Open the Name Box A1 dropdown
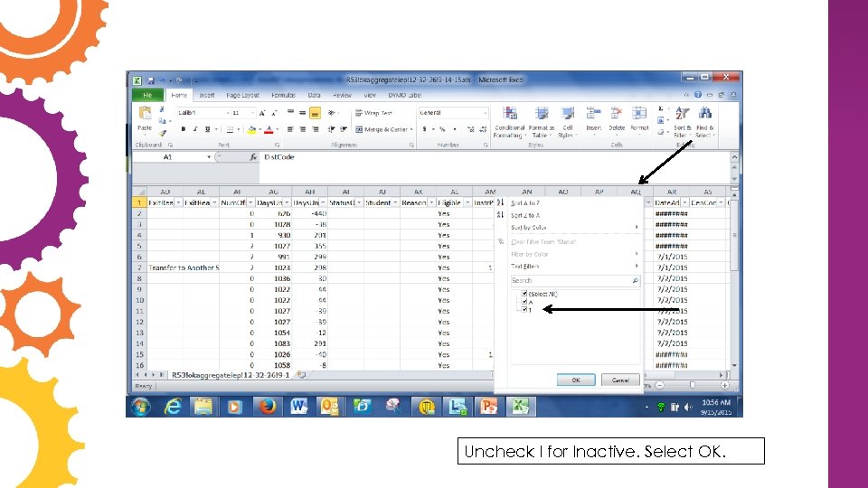868x488 pixels. [209, 157]
